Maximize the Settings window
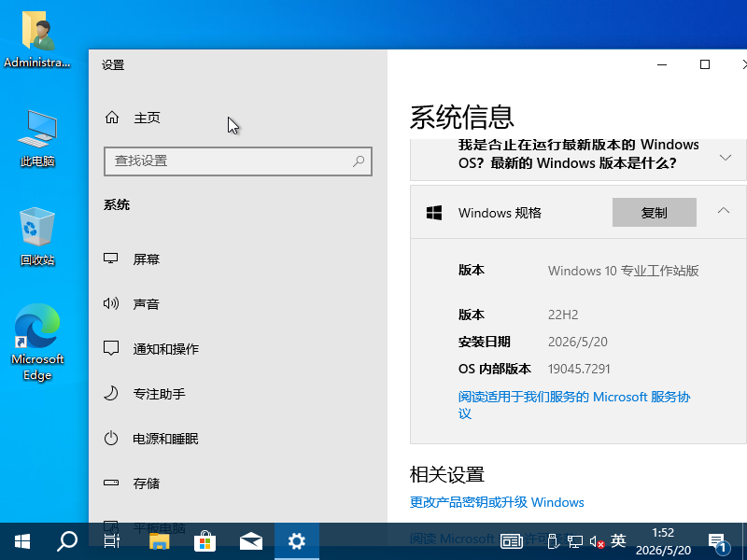 (x=705, y=64)
